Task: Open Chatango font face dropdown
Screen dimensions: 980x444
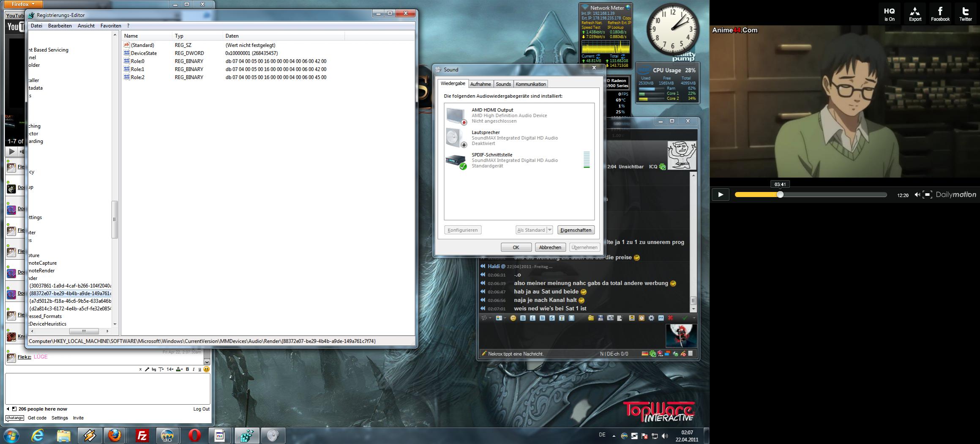Action: click(x=161, y=369)
